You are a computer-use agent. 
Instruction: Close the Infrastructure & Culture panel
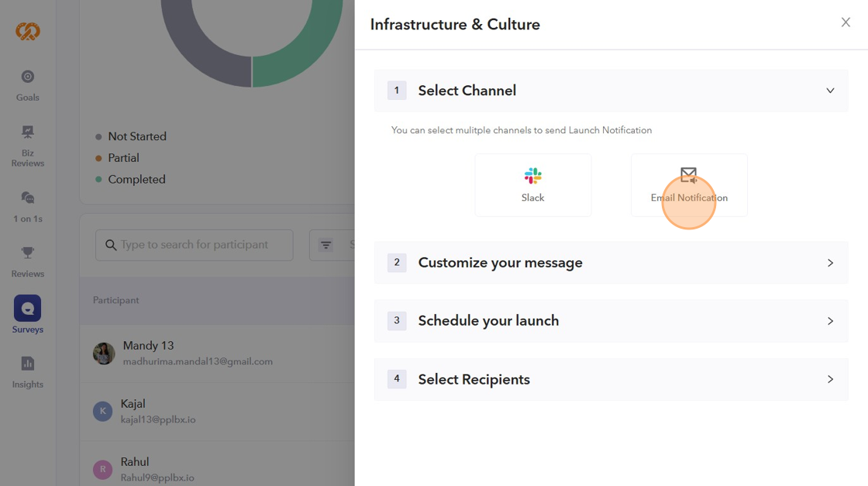point(846,22)
